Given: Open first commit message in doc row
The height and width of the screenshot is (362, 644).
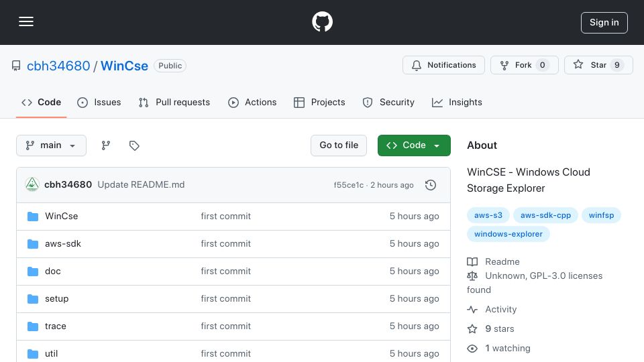Looking at the screenshot, I should [225, 271].
